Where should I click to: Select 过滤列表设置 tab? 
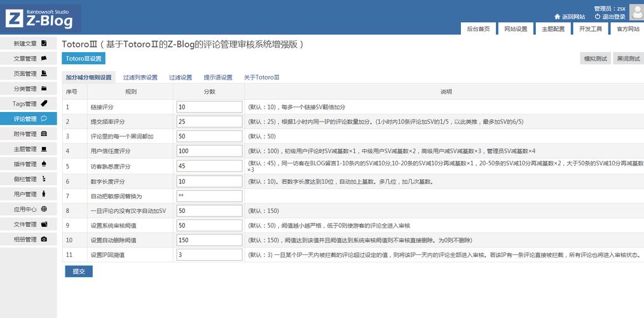click(x=140, y=77)
